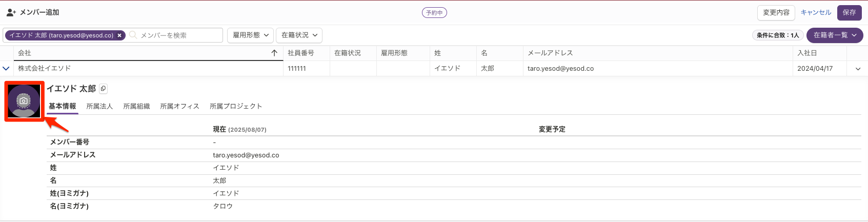Click the 保存 button
This screenshot has height=222, width=868.
tap(849, 12)
